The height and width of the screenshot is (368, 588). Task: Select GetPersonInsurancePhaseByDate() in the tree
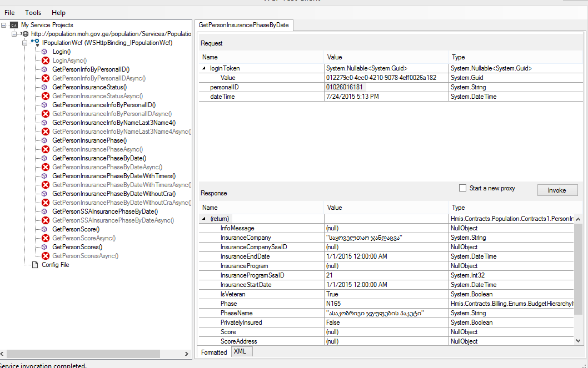(99, 158)
